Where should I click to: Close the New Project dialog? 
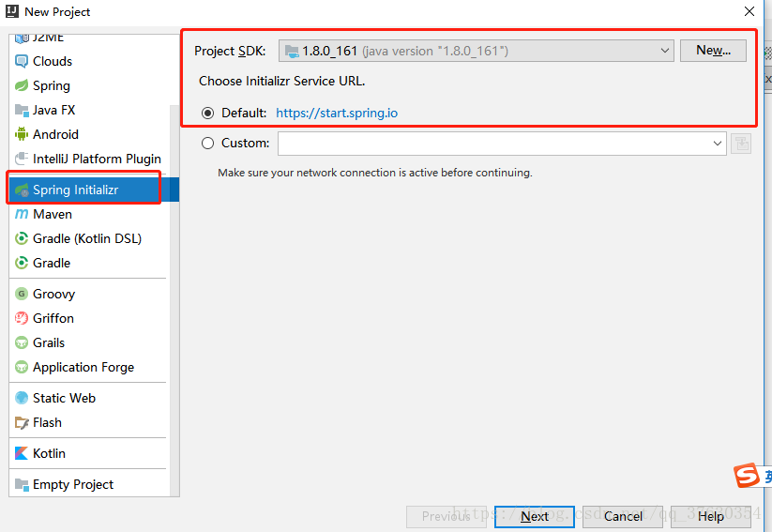click(749, 11)
